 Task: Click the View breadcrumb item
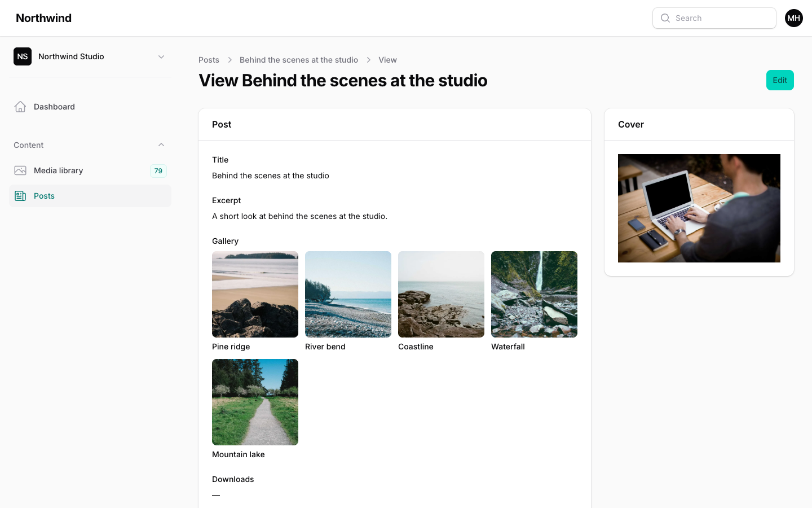click(x=387, y=60)
